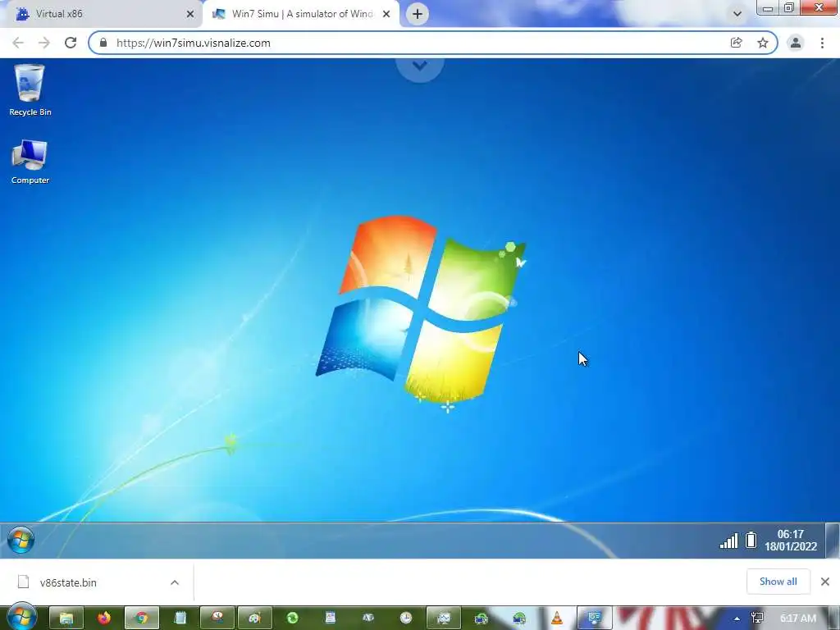840x630 pixels.
Task: Go back to the previous page
Action: [x=18, y=43]
